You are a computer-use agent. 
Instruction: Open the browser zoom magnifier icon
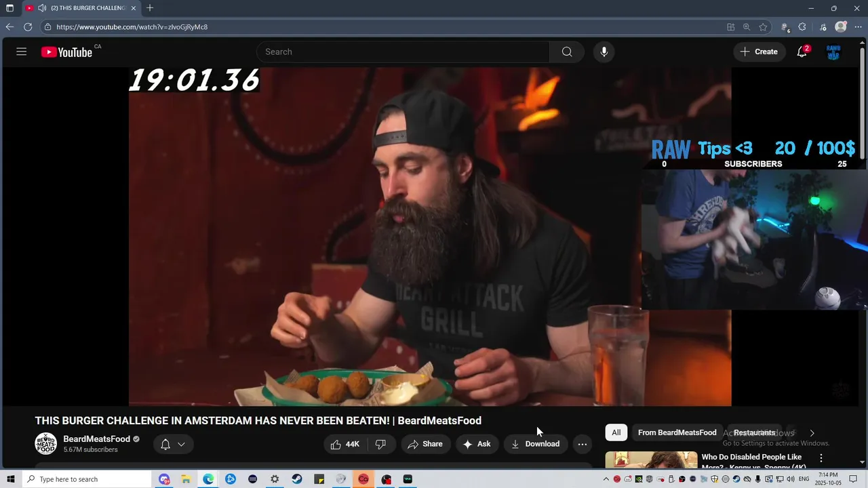point(747,27)
